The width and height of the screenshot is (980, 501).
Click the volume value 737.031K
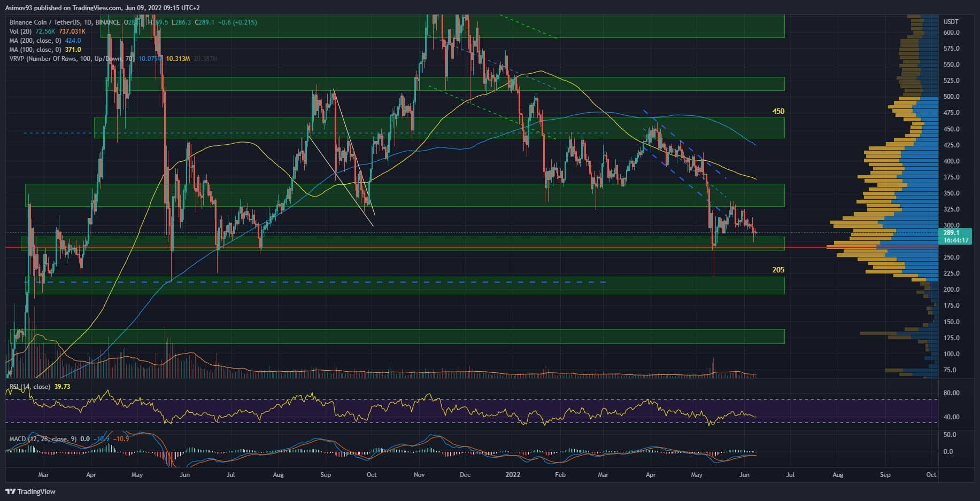(72, 32)
